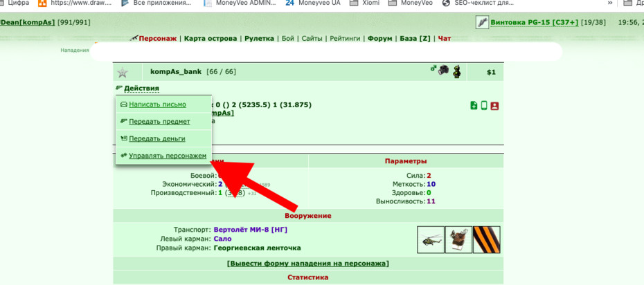
Task: Click the green mobile phone icon
Action: click(484, 105)
